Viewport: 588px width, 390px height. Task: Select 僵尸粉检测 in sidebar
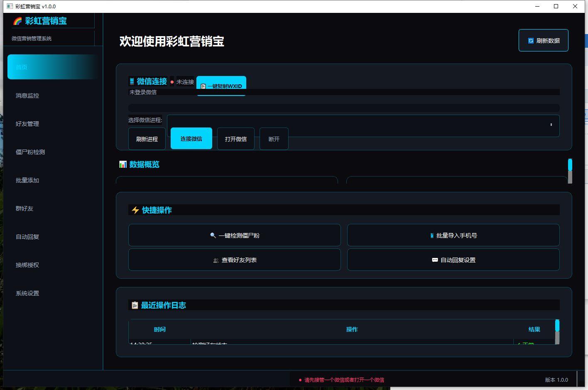coord(53,152)
